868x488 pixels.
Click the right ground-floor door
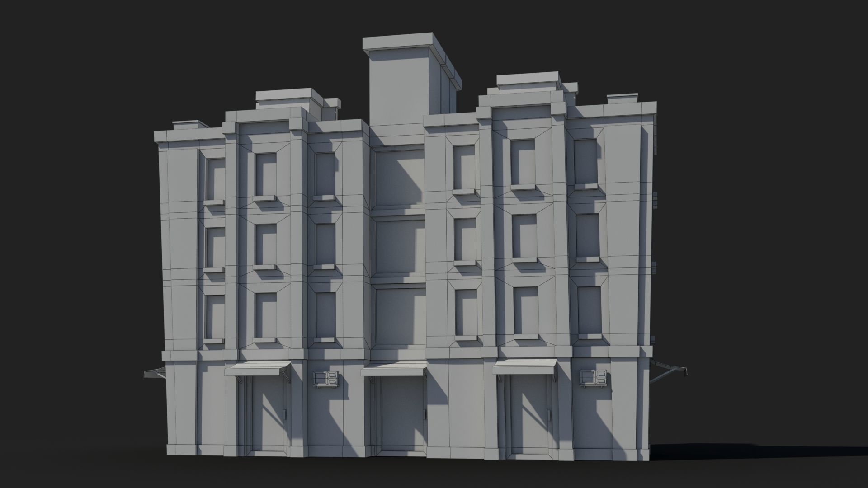pyautogui.click(x=530, y=414)
